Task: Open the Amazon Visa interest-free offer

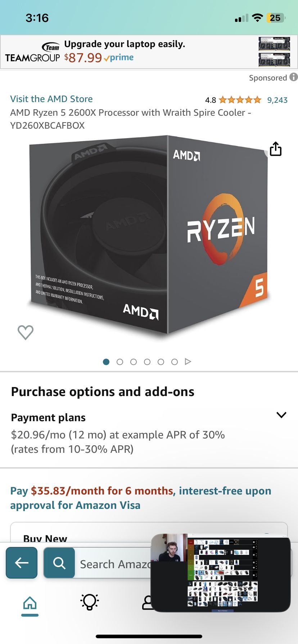Action: [141, 498]
